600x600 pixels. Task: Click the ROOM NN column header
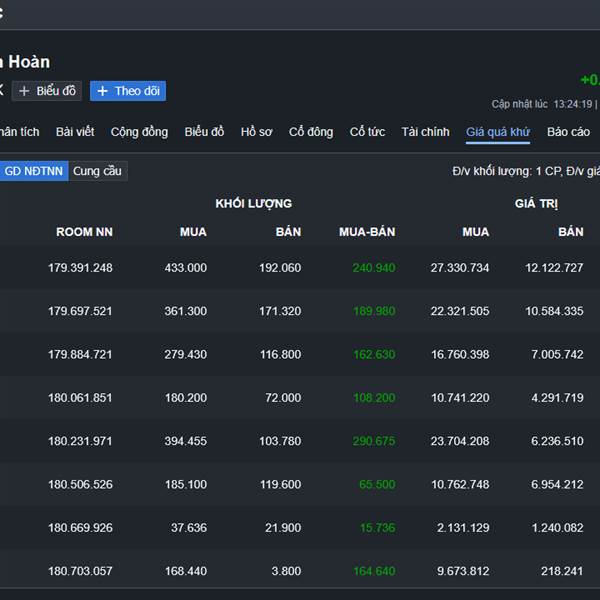(x=84, y=232)
